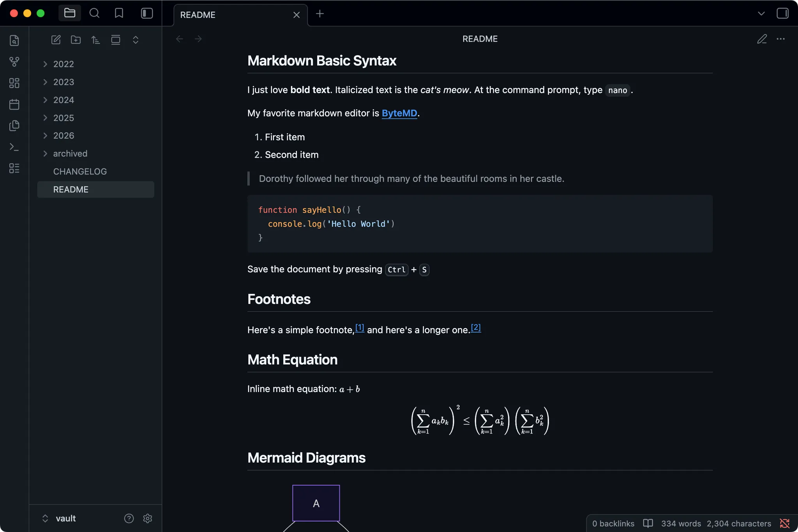Collapse or expand all folders icon

pos(136,40)
